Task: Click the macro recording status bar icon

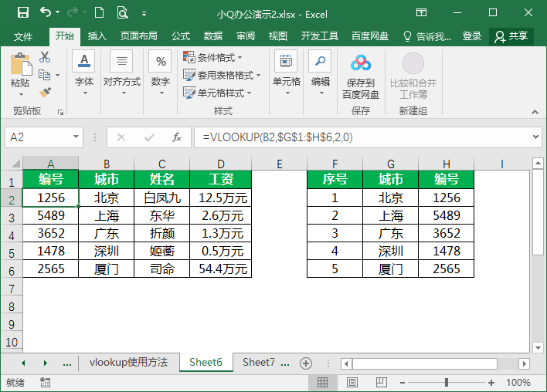Action: (x=45, y=382)
